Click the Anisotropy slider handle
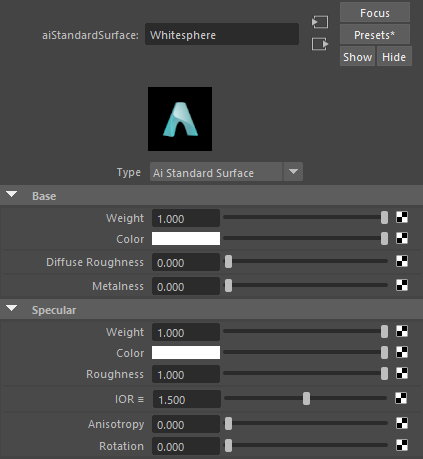 (x=228, y=423)
